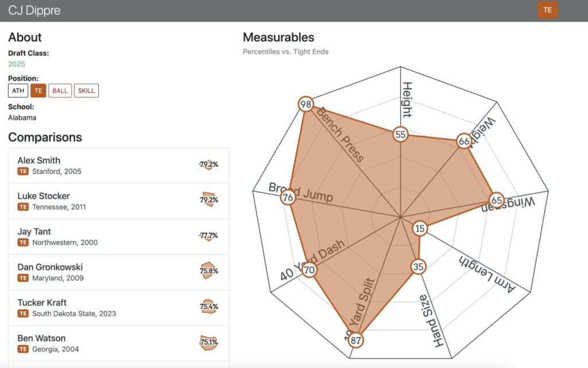This screenshot has height=368, width=588.
Task: Click Tucker Kraft's 75.4% radar icon
Action: (208, 307)
